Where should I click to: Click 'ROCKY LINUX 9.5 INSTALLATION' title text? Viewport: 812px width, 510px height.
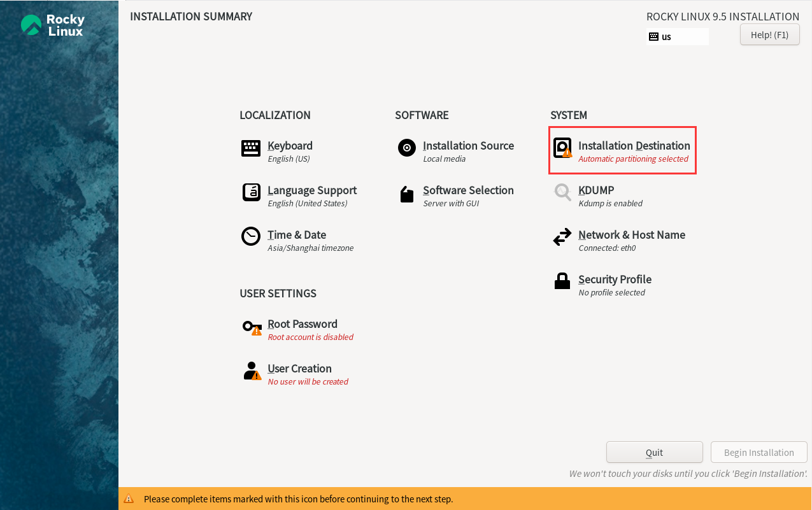click(723, 17)
